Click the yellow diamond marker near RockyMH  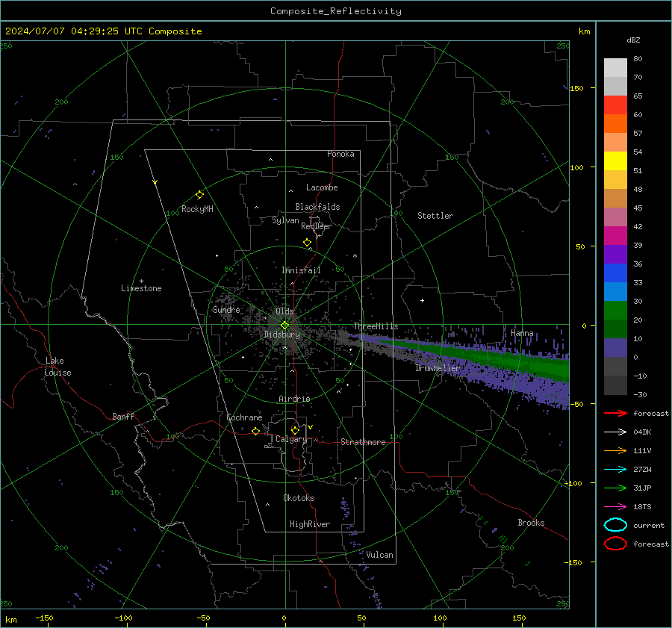199,195
